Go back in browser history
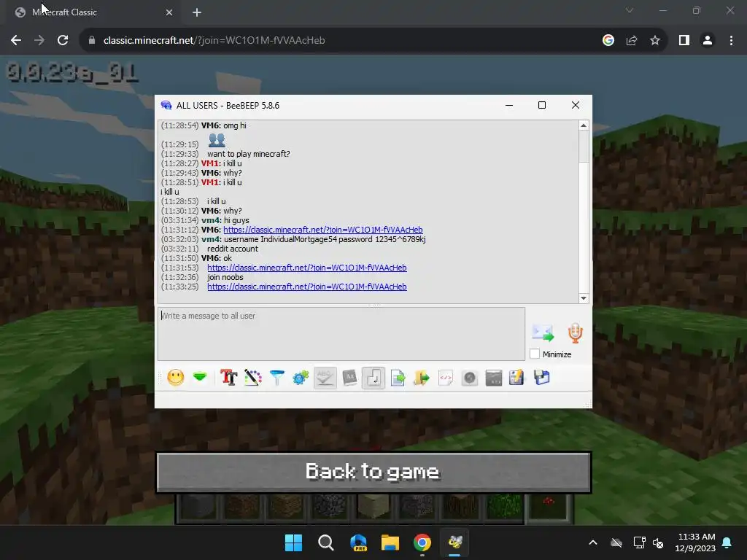 pos(16,41)
